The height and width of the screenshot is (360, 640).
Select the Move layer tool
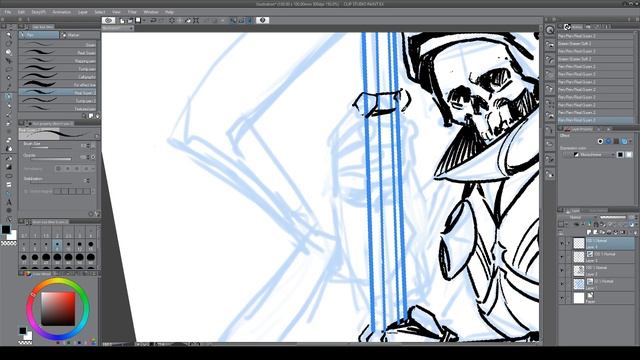coord(9,61)
